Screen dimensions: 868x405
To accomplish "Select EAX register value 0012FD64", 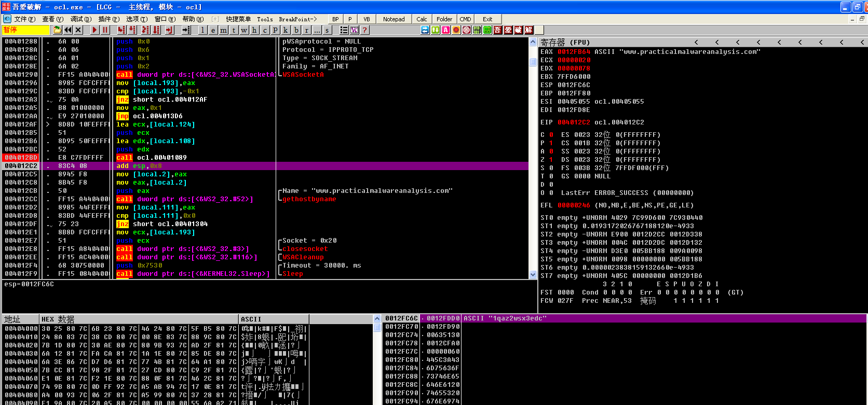I will tap(574, 52).
